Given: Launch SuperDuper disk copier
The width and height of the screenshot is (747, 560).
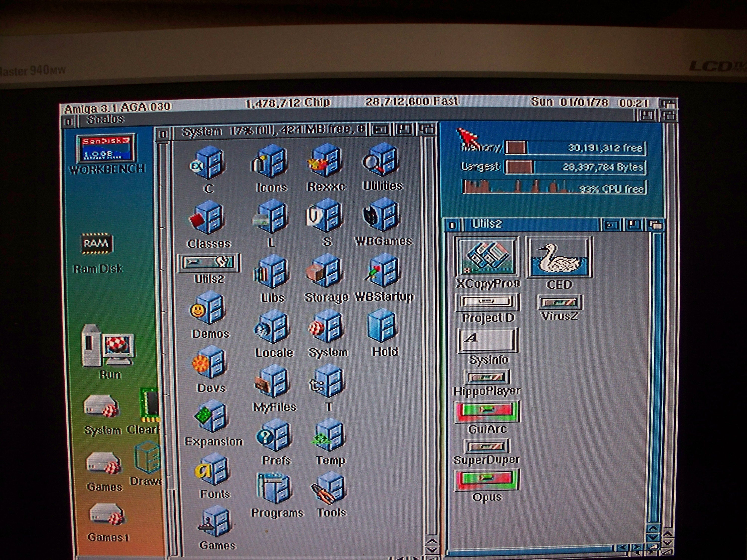Looking at the screenshot, I should 487,445.
